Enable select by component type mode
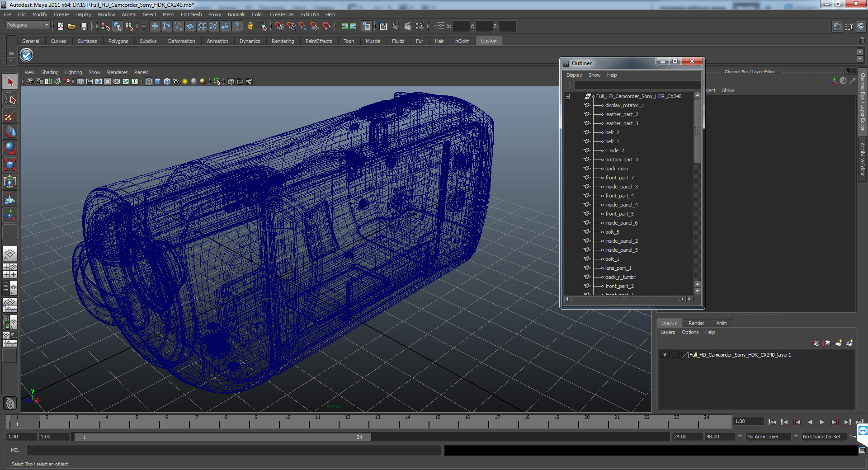 coord(129,27)
